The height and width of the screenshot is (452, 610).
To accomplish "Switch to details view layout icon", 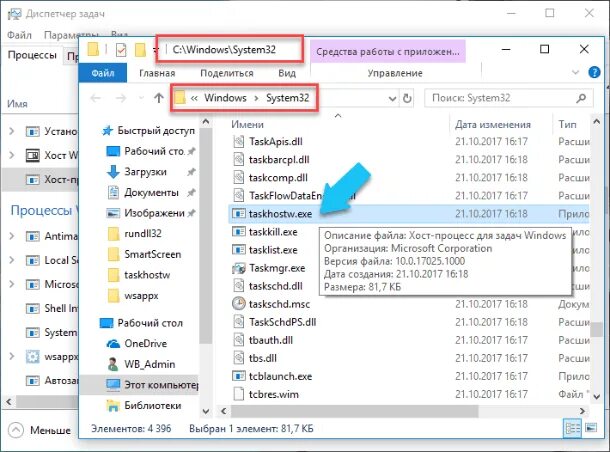I will (x=573, y=429).
